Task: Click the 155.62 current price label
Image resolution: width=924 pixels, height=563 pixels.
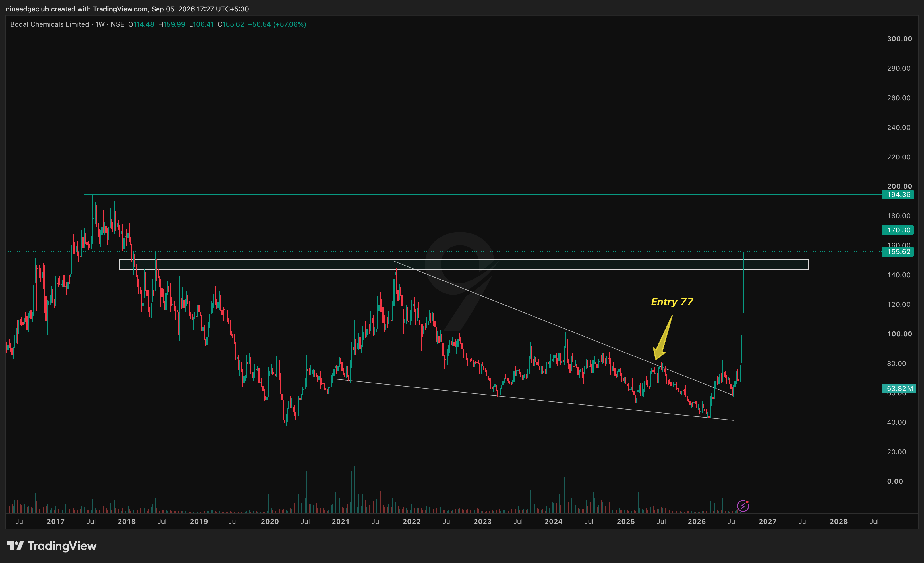Action: tap(898, 252)
